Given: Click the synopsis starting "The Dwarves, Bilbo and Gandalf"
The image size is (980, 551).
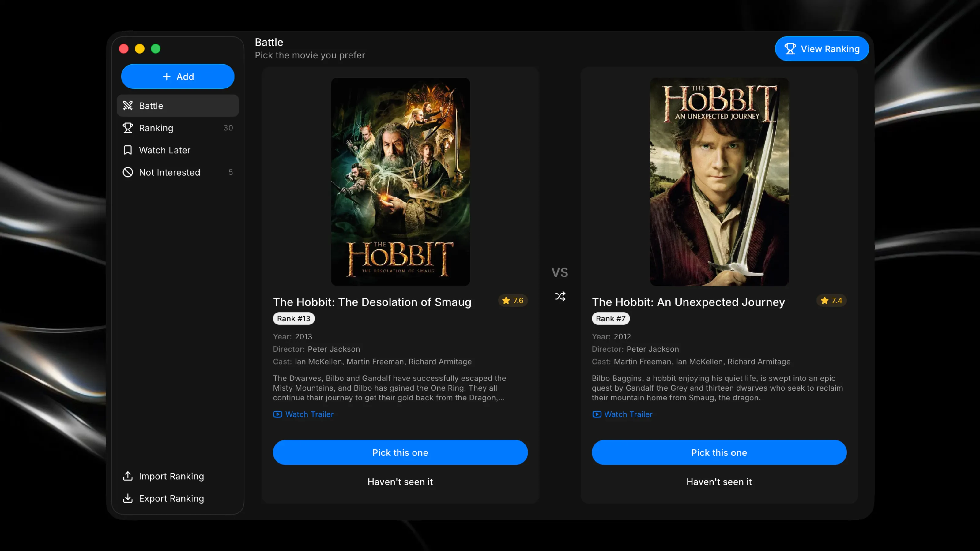Looking at the screenshot, I should point(390,388).
